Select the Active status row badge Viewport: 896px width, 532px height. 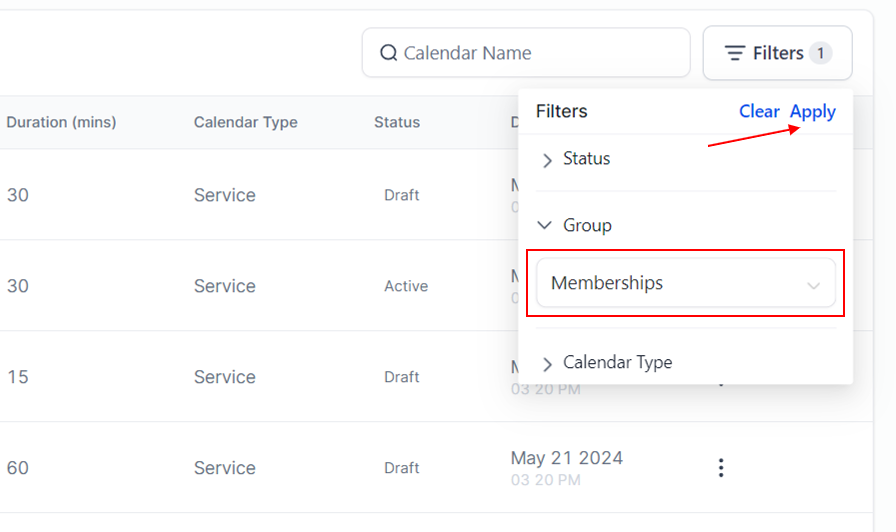click(406, 286)
